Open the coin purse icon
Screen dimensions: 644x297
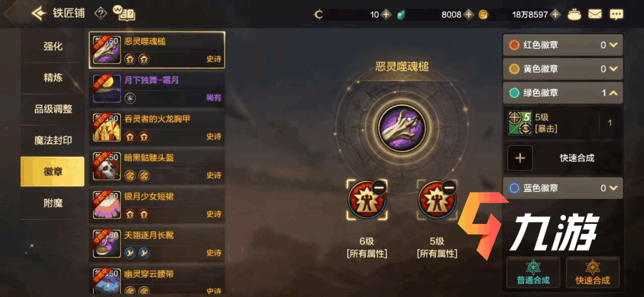tap(574, 14)
